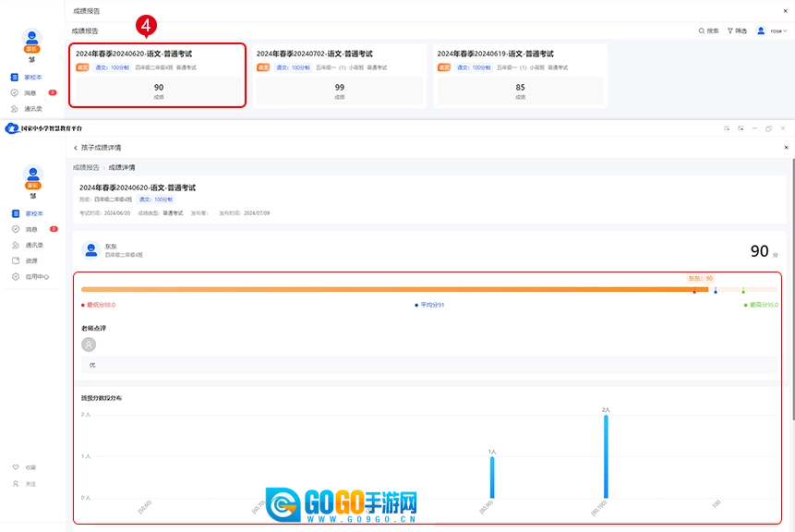Click the 关注 follow icon

[x=16, y=483]
